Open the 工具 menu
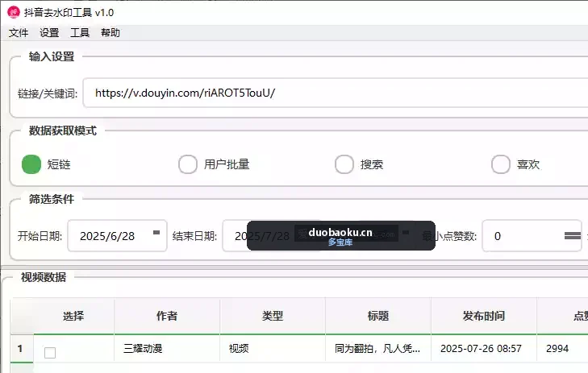 point(80,33)
